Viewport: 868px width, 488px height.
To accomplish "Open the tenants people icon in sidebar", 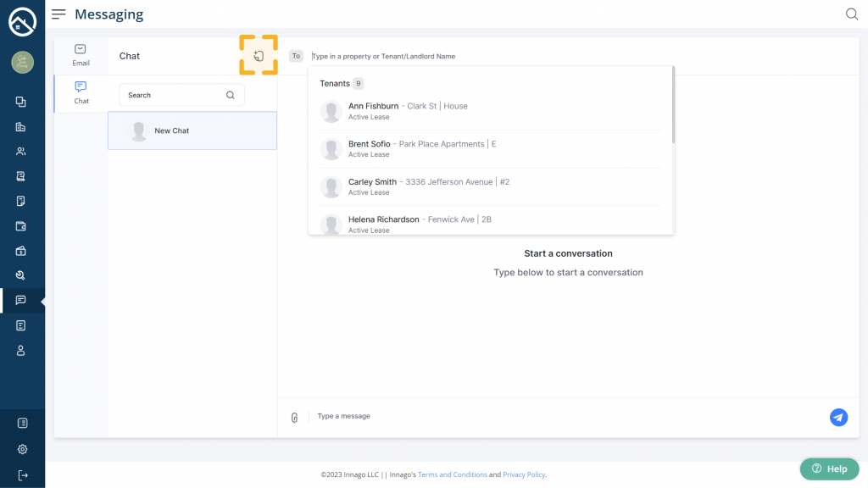I will (x=21, y=152).
